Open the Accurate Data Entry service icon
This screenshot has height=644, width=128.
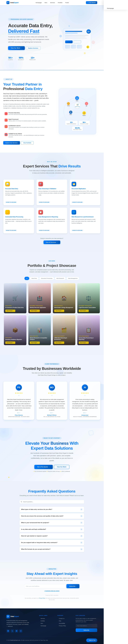pos(8,184)
